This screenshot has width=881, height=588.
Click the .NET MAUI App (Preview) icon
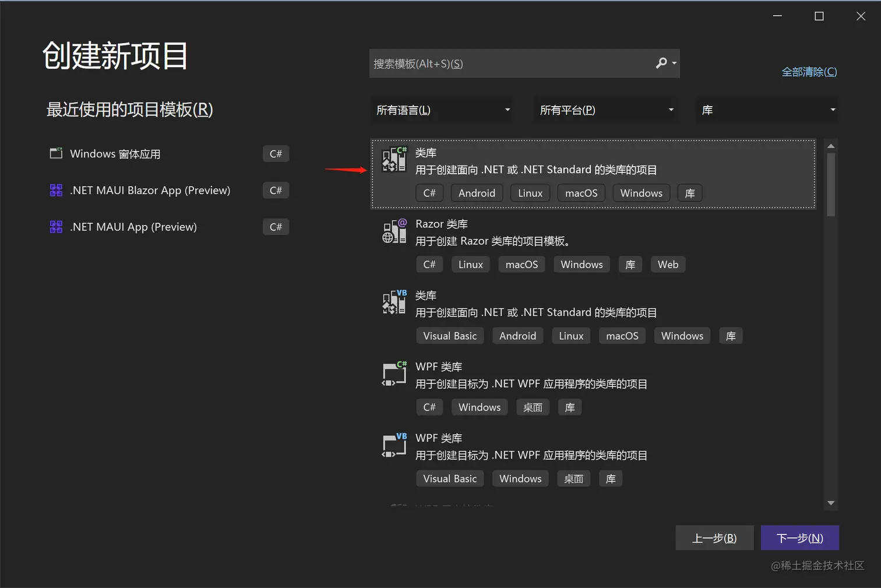(x=56, y=227)
